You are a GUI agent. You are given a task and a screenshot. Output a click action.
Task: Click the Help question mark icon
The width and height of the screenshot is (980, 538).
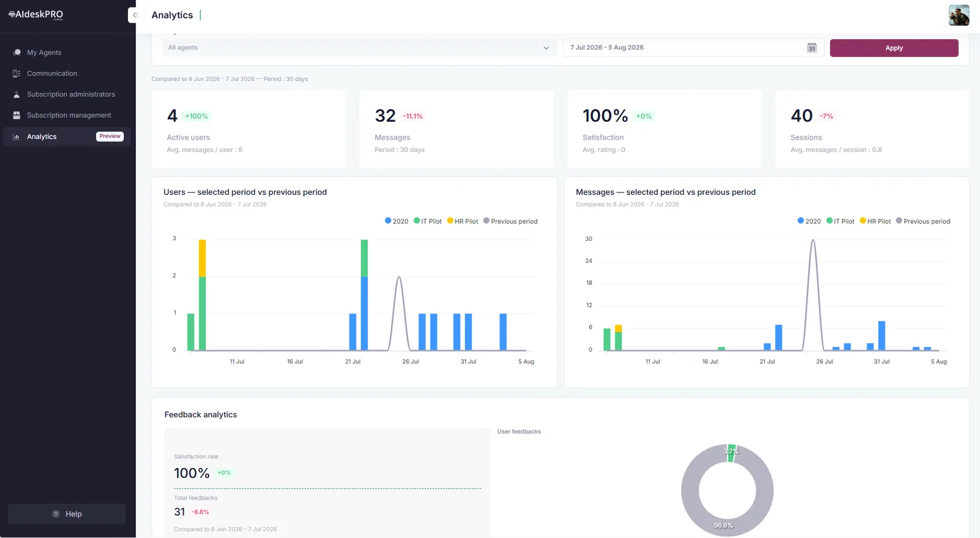(x=56, y=514)
